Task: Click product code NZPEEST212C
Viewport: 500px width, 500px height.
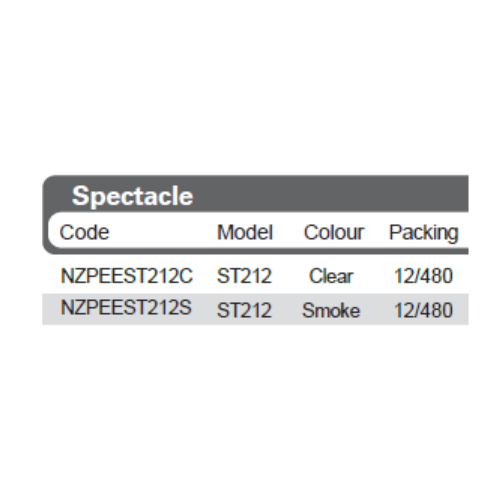Action: [127, 276]
